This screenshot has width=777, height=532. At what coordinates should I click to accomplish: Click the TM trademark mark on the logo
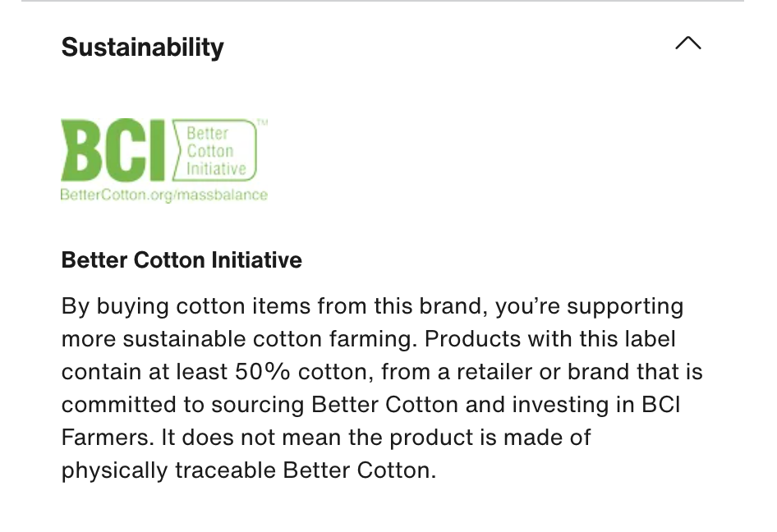[x=263, y=121]
